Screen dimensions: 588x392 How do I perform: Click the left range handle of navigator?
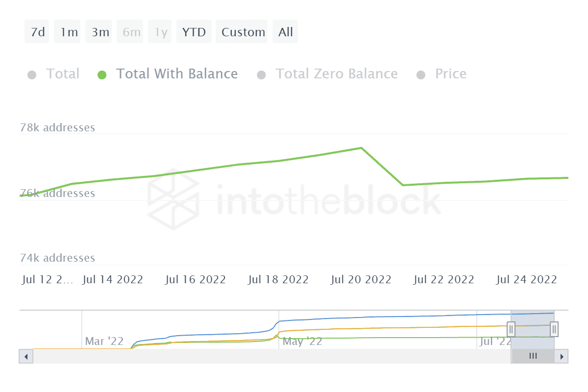point(511,329)
